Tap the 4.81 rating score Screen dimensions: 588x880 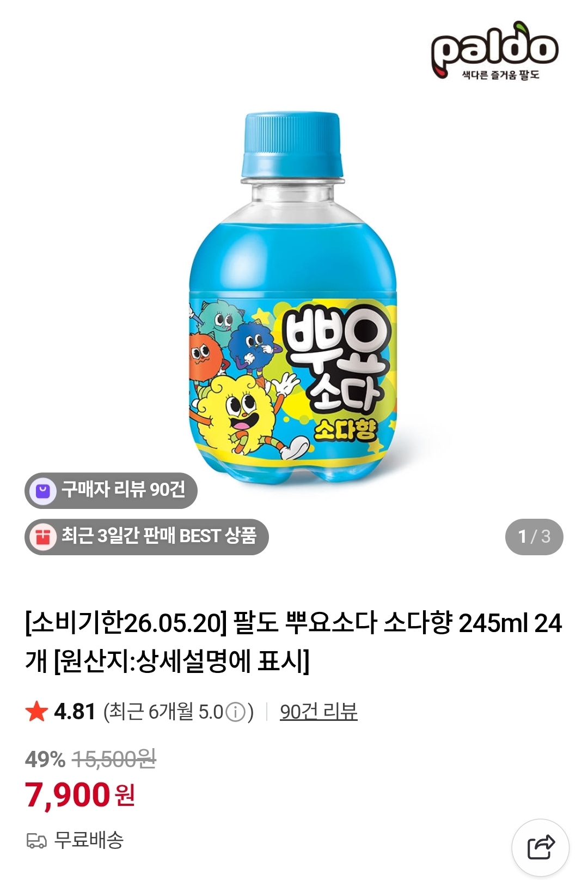pos(75,712)
